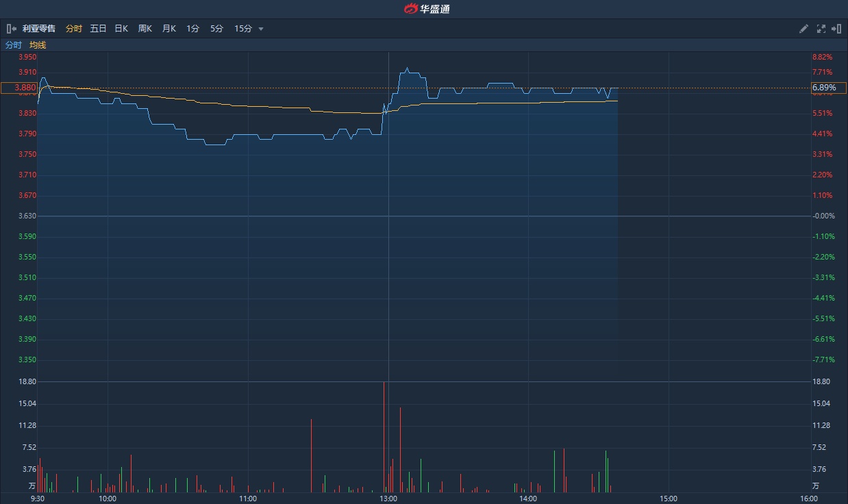The image size is (848, 504).
Task: Toggle the 均线 average line legend
Action: point(38,45)
